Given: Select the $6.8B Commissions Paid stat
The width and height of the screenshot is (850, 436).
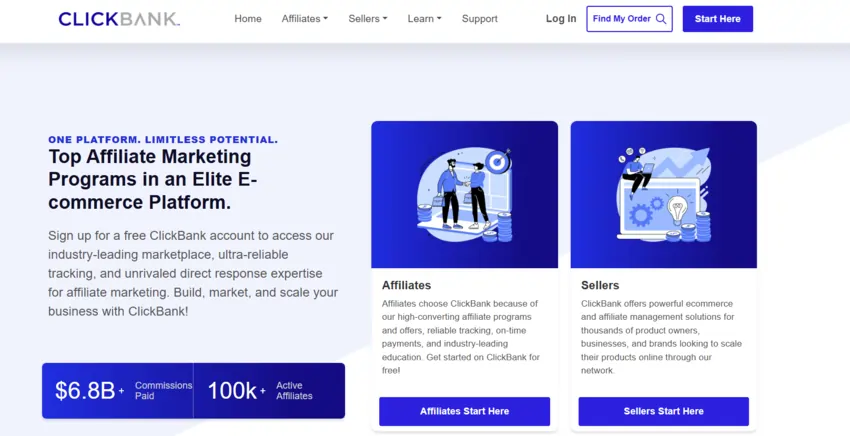Looking at the screenshot, I should tap(118, 390).
